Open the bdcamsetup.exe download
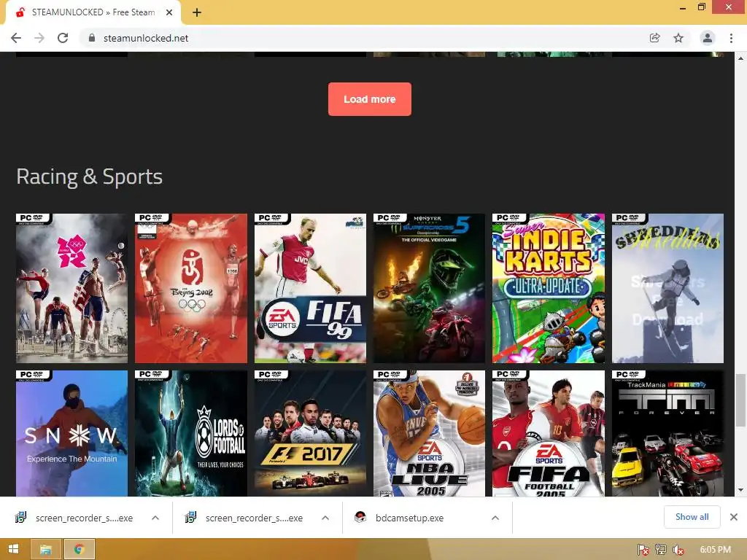This screenshot has height=560, width=747. point(400,518)
